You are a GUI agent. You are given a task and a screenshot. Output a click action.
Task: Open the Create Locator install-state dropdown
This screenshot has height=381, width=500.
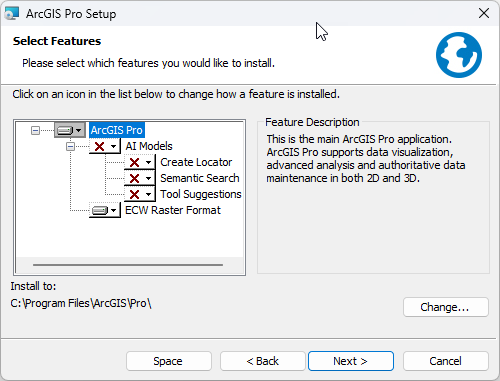(x=140, y=162)
